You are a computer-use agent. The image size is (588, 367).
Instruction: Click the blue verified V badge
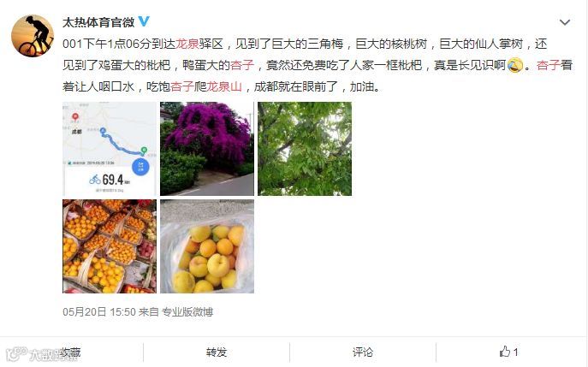pyautogui.click(x=144, y=21)
